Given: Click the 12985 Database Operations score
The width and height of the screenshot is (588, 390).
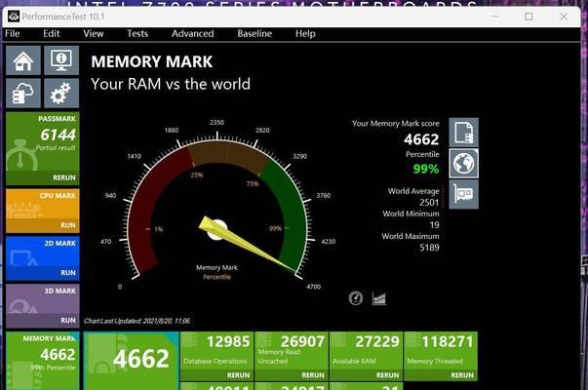Looking at the screenshot, I should [228, 341].
